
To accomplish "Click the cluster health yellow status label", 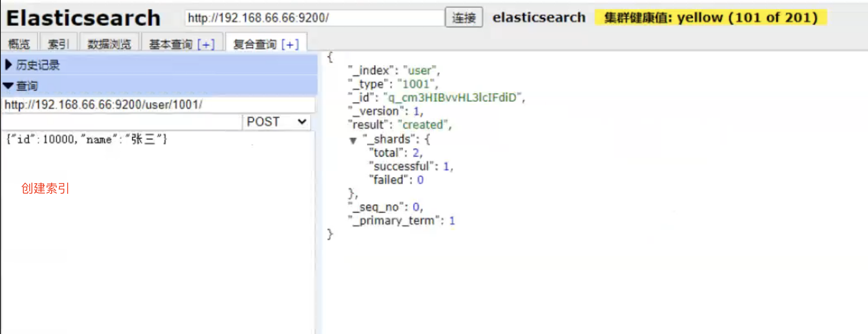I will tap(711, 17).
